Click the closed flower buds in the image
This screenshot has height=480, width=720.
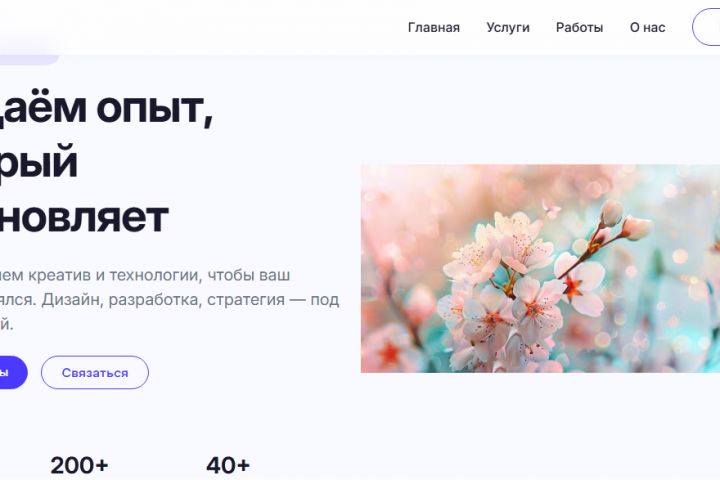point(624,221)
